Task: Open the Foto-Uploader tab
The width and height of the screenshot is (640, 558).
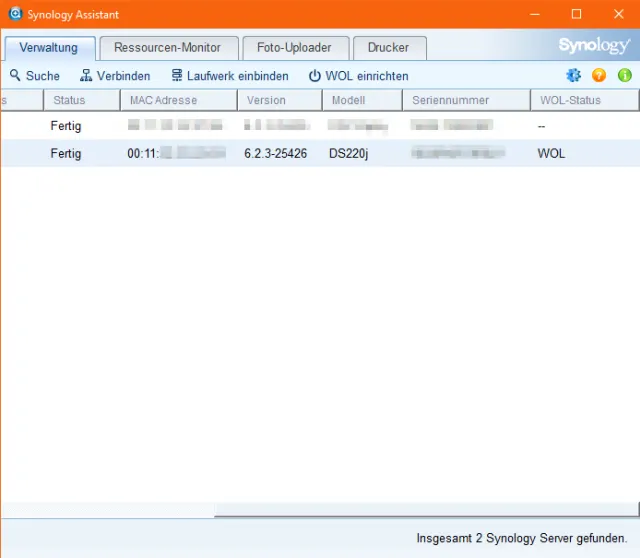Action: pyautogui.click(x=296, y=48)
